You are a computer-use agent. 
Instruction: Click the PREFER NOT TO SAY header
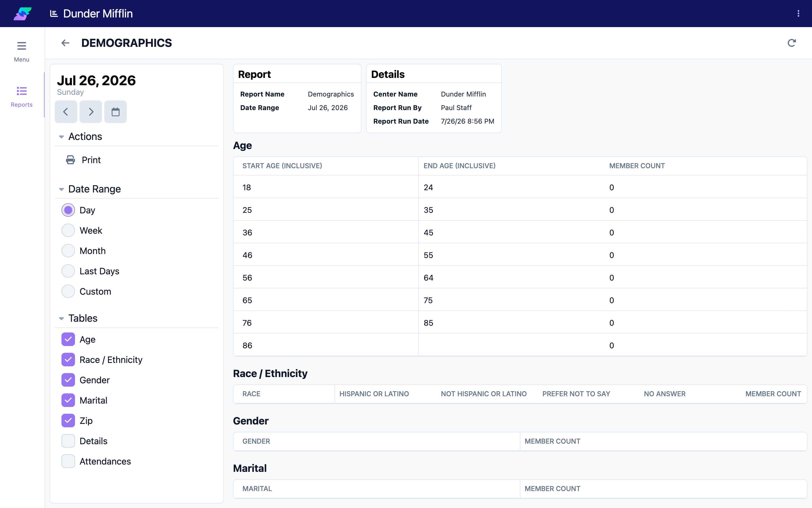576,394
